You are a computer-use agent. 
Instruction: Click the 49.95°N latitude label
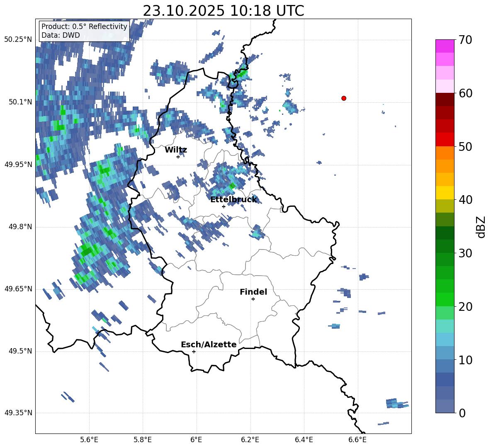[x=18, y=165]
